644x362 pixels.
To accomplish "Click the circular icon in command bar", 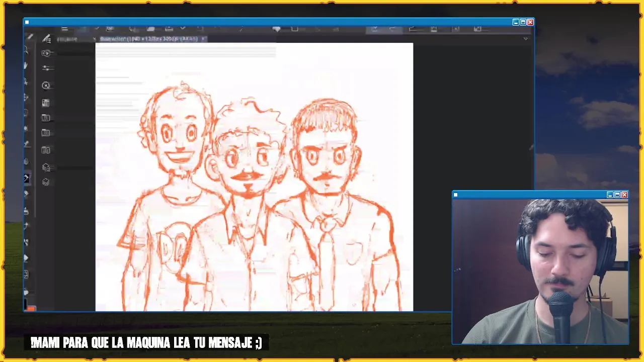I will [110, 28].
